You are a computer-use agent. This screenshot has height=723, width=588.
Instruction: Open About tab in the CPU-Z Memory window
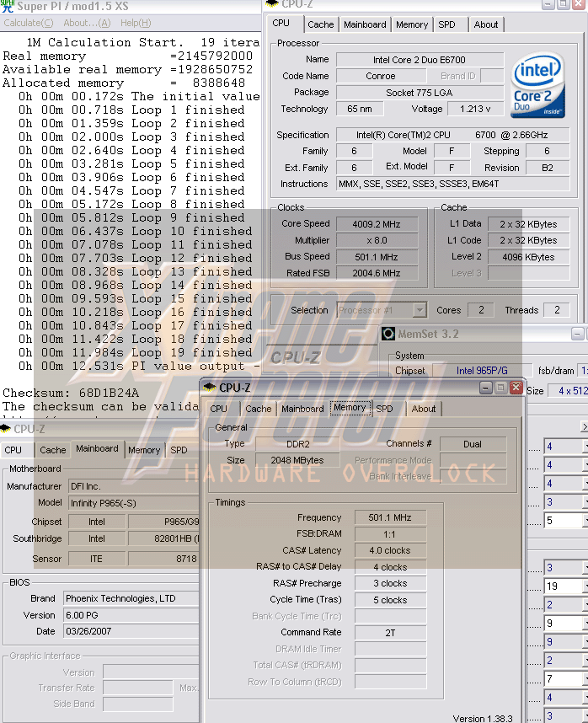click(x=424, y=409)
